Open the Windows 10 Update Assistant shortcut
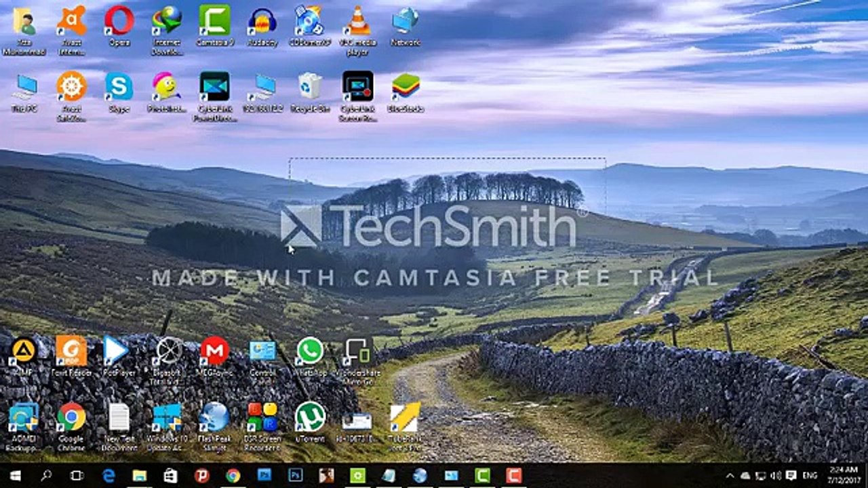 tap(167, 426)
